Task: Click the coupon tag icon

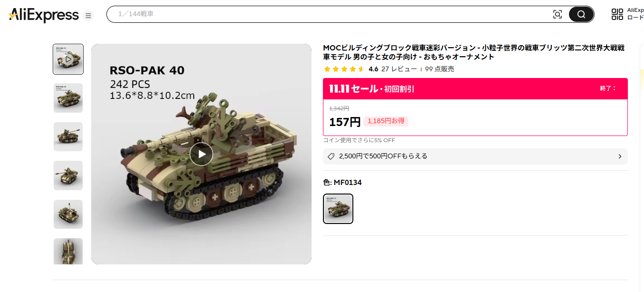Action: pyautogui.click(x=331, y=156)
